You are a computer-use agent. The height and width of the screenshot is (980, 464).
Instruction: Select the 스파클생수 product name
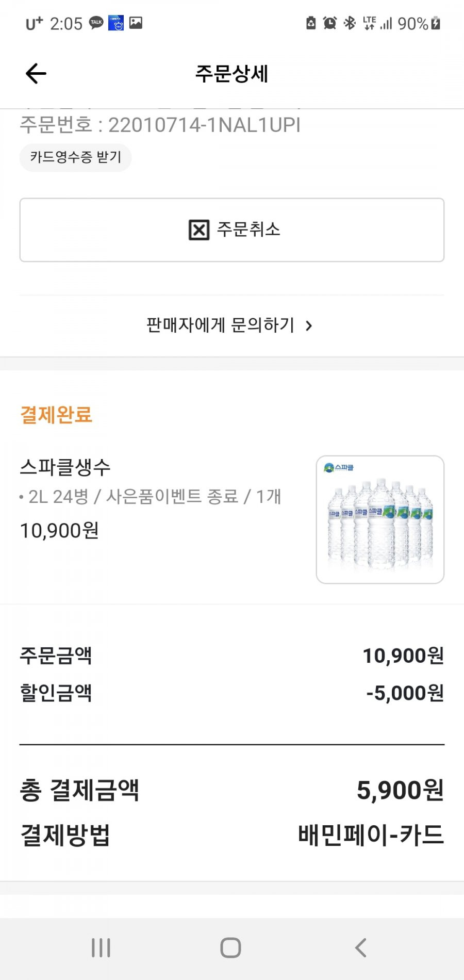65,467
